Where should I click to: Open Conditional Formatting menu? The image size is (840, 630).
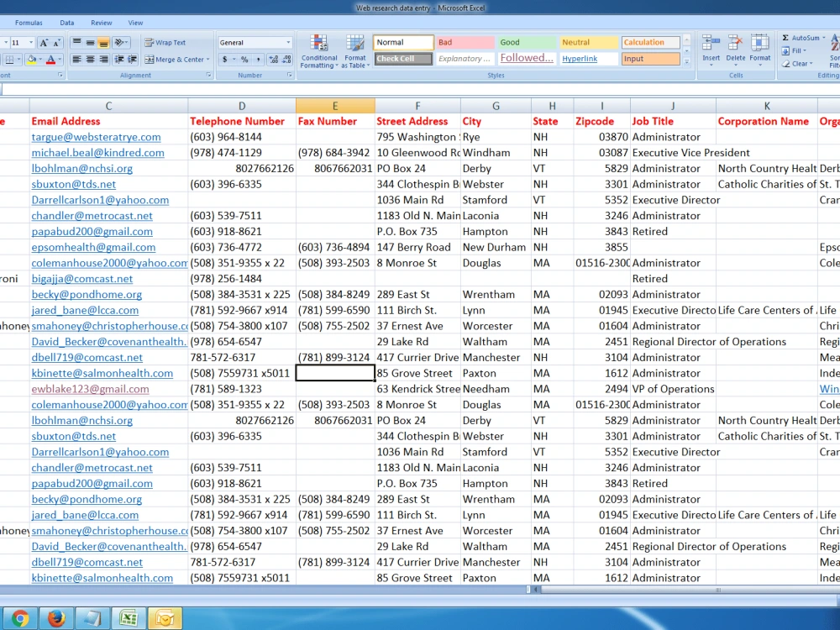(x=319, y=51)
